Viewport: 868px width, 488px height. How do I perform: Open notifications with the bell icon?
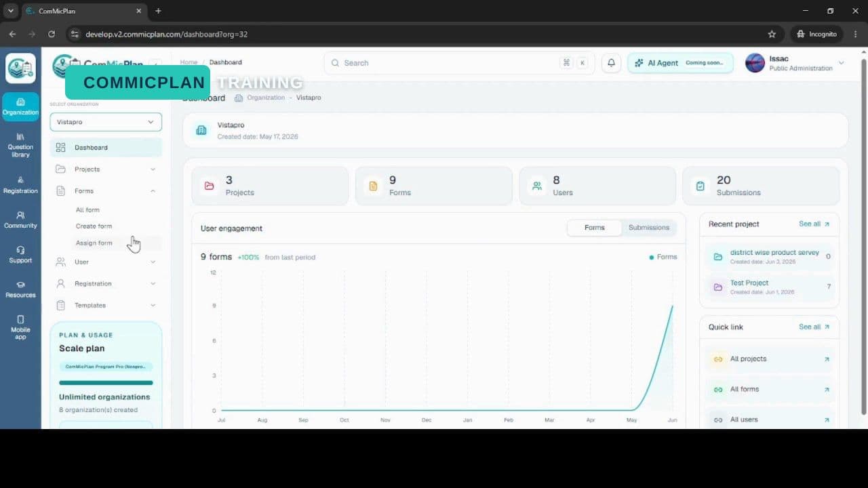[611, 63]
